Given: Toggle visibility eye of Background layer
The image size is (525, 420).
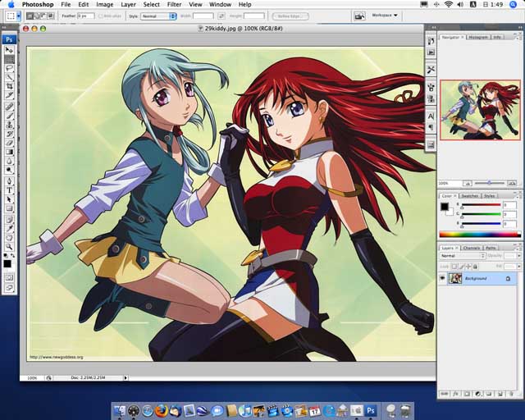Looking at the screenshot, I should [x=443, y=278].
